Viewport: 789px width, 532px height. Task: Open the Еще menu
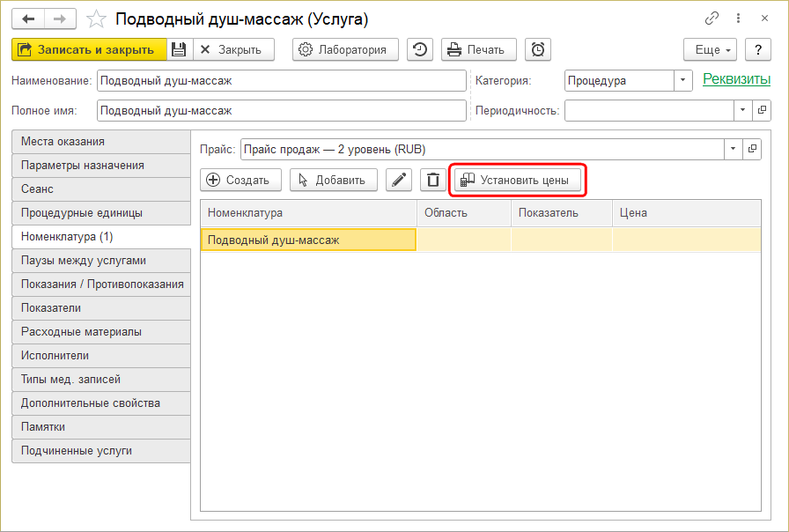[711, 49]
